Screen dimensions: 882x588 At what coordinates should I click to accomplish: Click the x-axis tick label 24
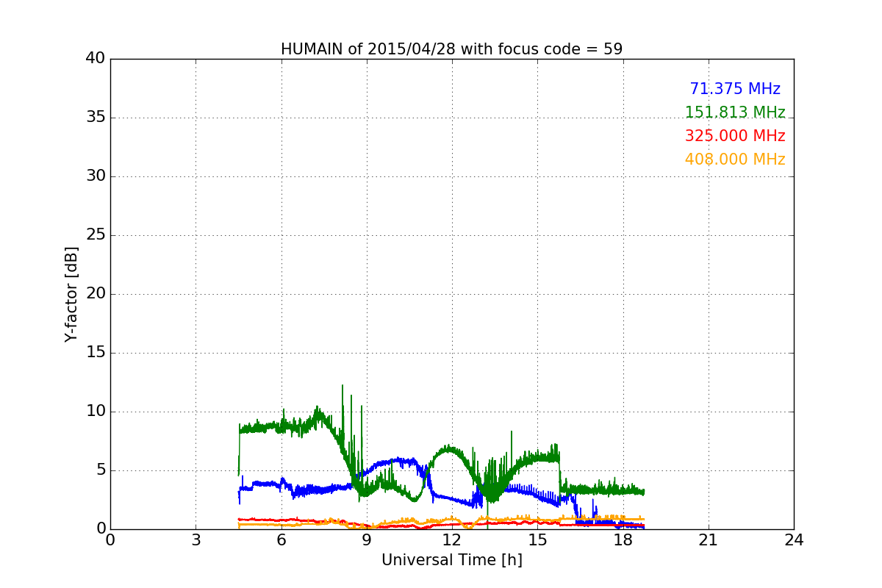(x=794, y=540)
